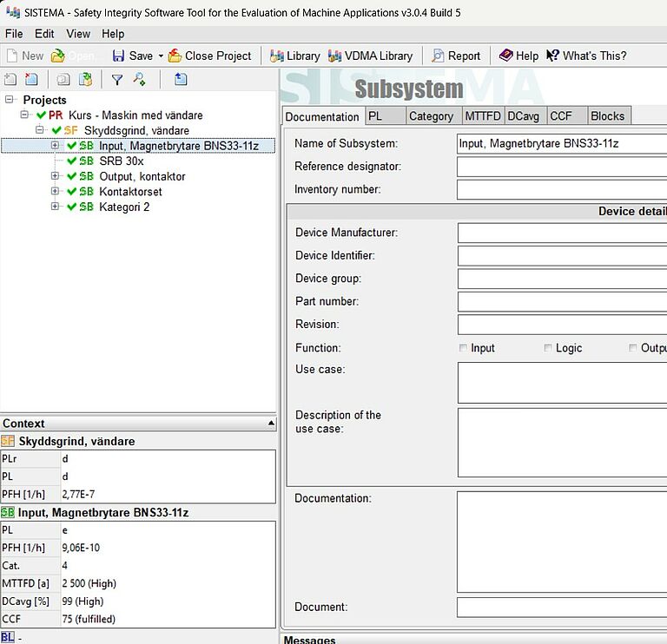Viewport: 667px width, 644px height.
Task: Click the move up arrow icon in tree toolbar
Action: coord(181,80)
